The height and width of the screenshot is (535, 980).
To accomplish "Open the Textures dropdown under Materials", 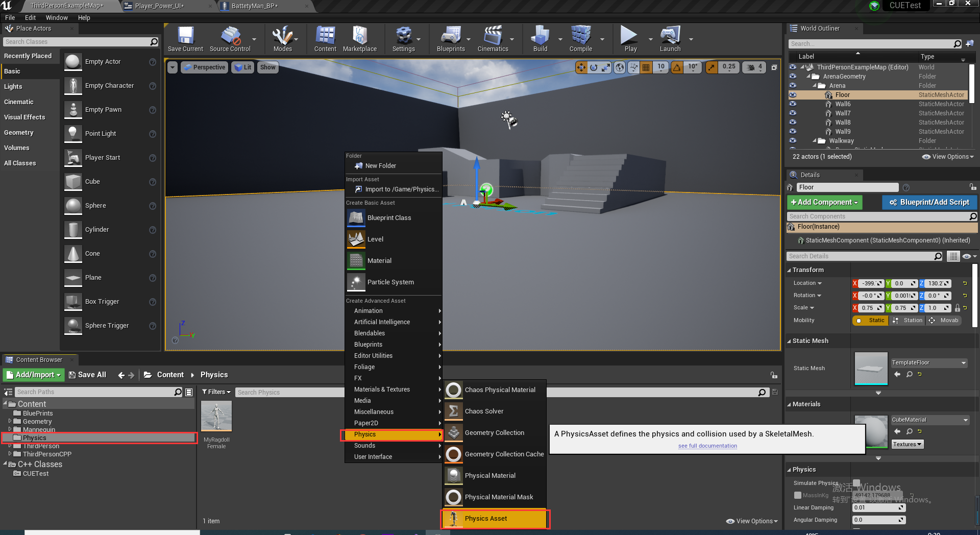I will coord(907,444).
